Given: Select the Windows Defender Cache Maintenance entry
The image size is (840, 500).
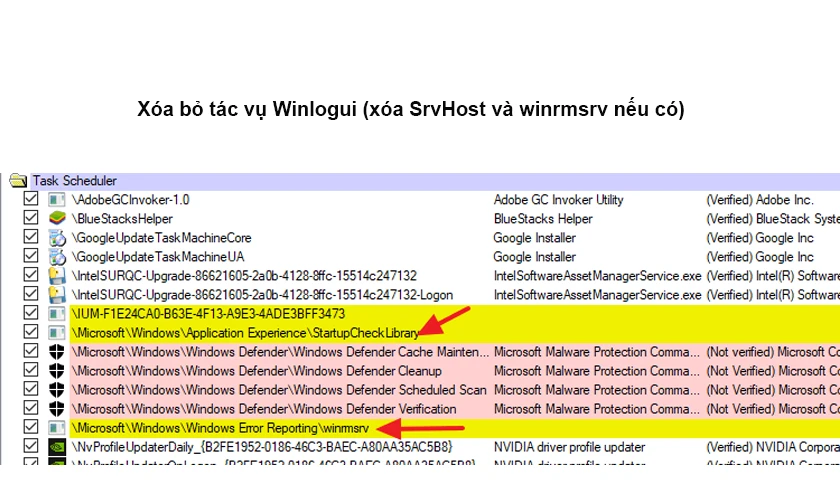Looking at the screenshot, I should pos(280,352).
